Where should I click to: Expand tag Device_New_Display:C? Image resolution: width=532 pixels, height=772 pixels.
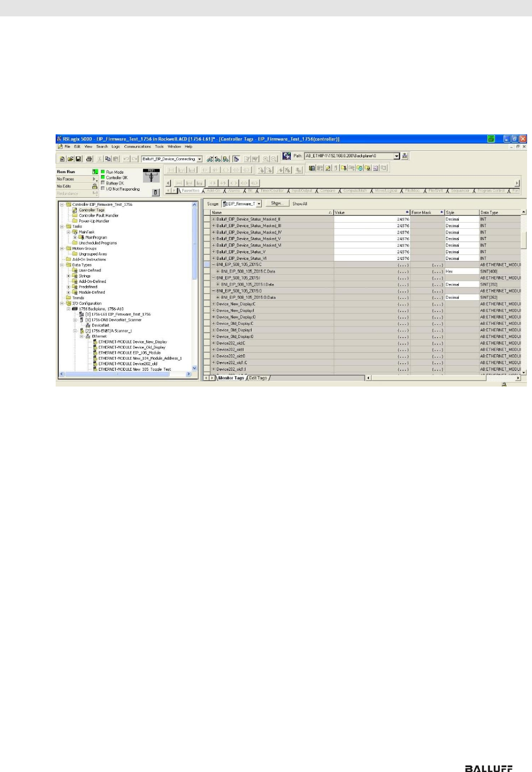click(x=213, y=304)
